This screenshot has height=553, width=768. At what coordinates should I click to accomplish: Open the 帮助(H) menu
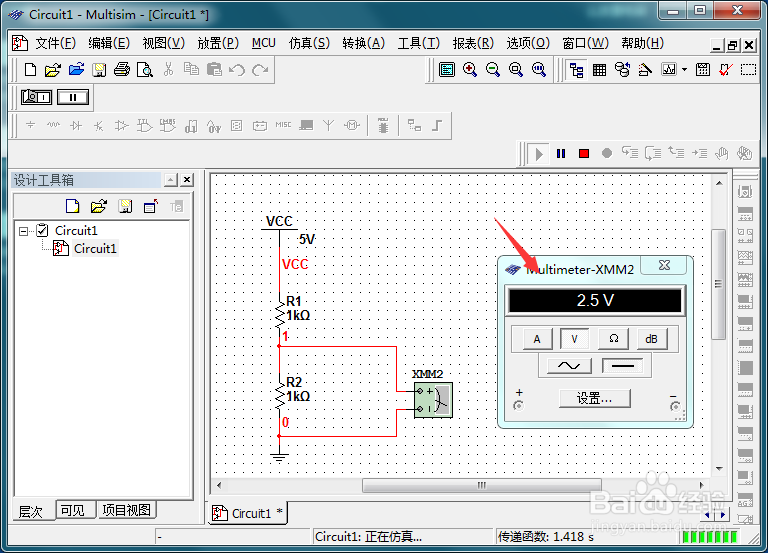[642, 44]
